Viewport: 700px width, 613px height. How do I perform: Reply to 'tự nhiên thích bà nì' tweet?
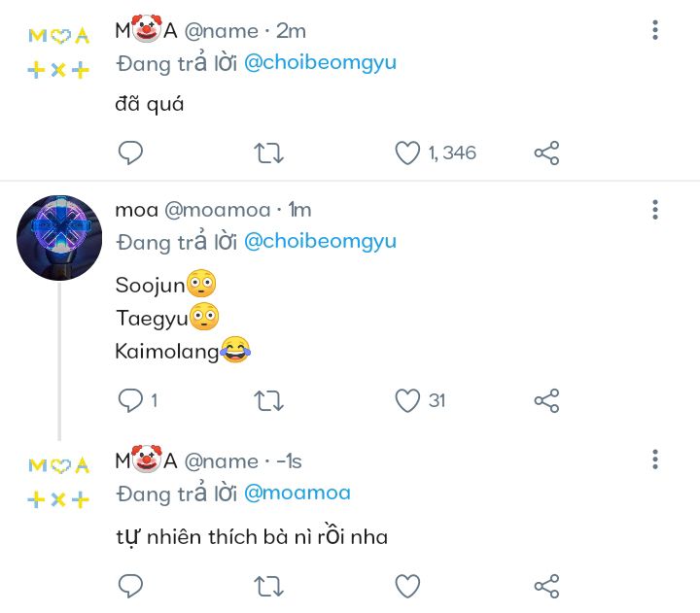[x=130, y=586]
